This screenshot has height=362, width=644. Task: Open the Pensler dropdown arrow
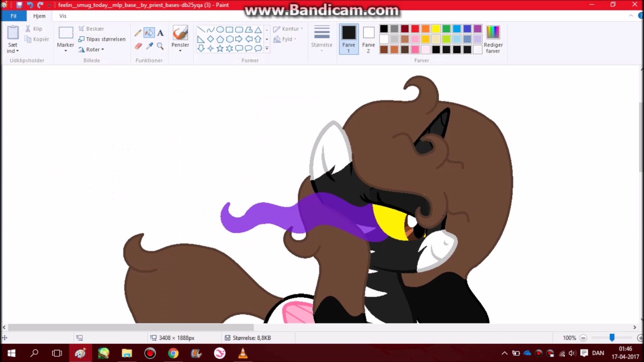(180, 51)
